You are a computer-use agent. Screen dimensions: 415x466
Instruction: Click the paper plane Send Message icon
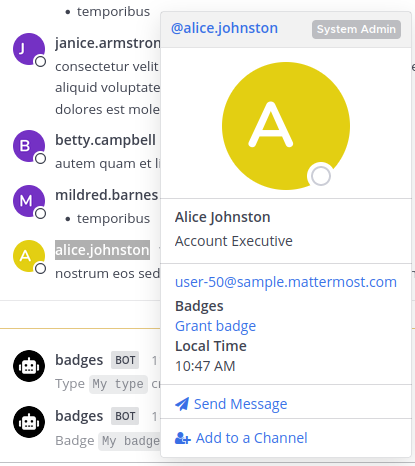[182, 404]
